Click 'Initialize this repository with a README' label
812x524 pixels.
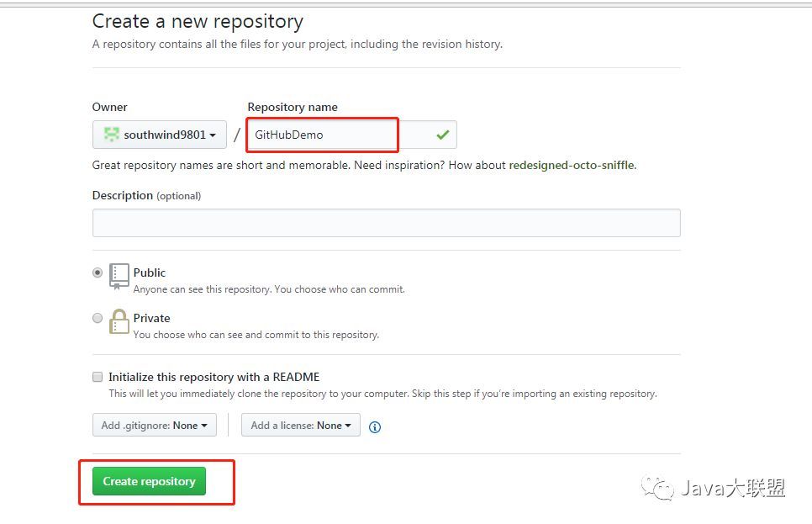[x=214, y=377]
